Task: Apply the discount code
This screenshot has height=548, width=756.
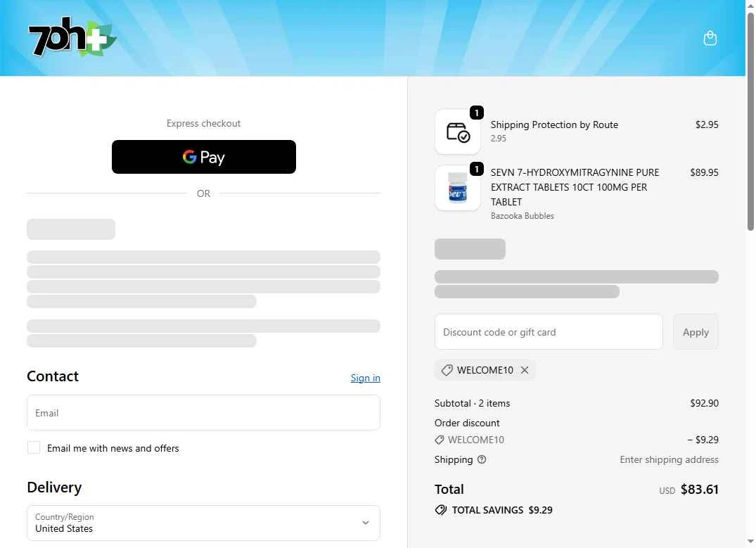Action: pyautogui.click(x=696, y=332)
